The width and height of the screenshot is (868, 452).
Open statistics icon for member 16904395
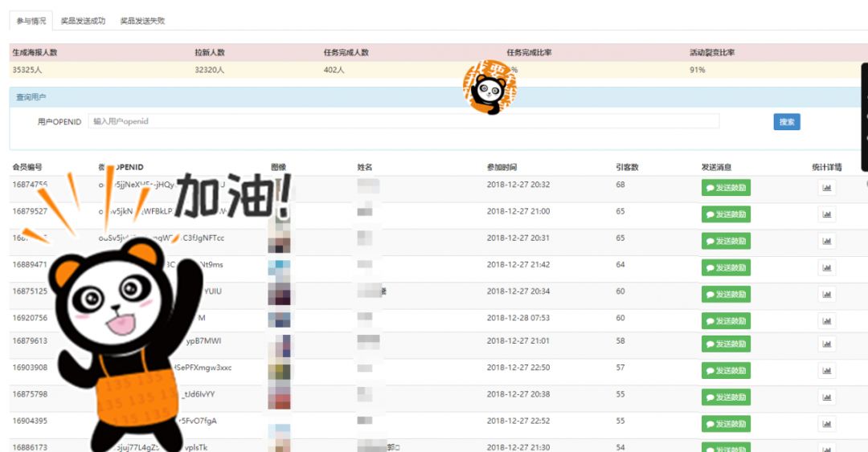point(826,423)
